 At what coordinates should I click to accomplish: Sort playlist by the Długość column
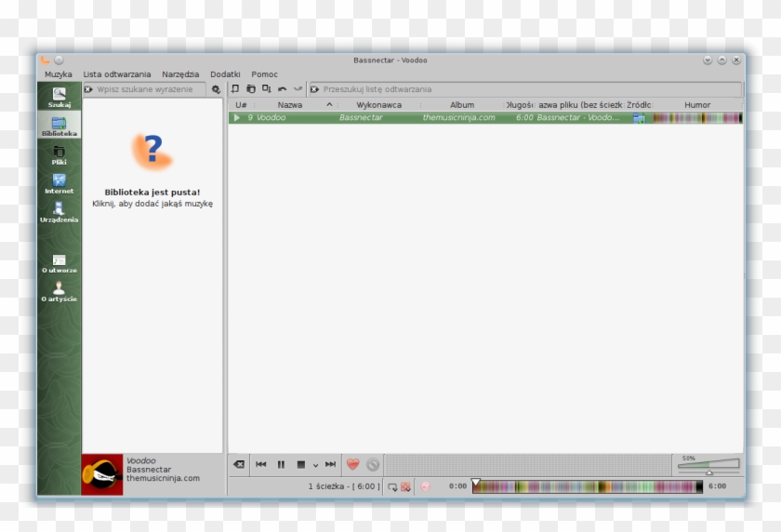tap(520, 105)
